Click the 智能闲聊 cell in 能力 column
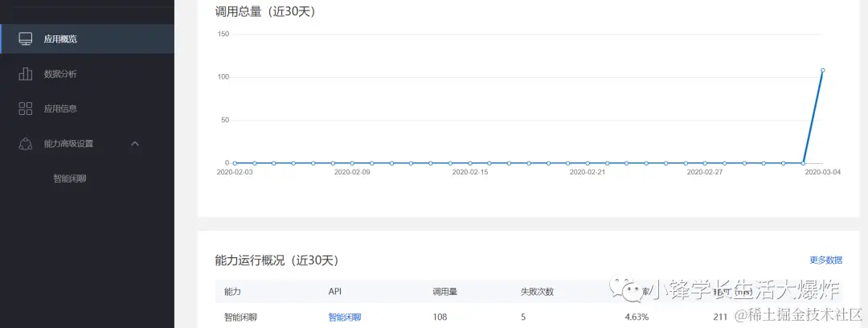Screen dimensions: 868x328 [x=241, y=318]
